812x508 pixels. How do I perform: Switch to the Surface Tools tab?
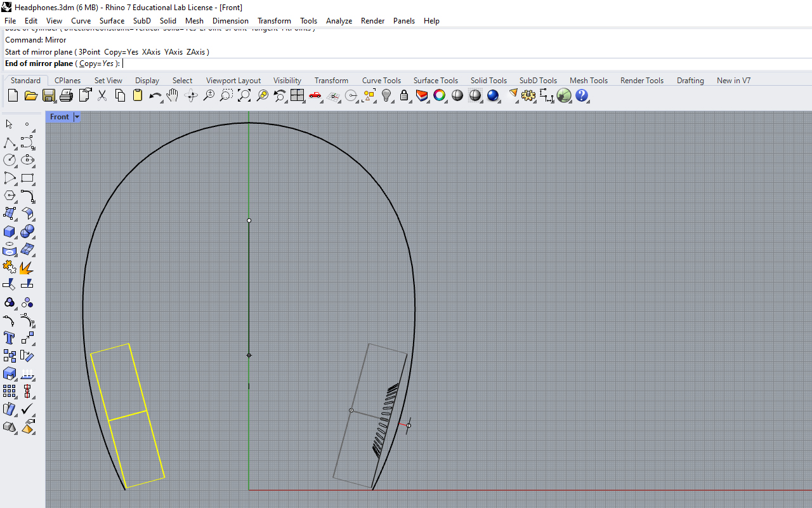[436, 81]
